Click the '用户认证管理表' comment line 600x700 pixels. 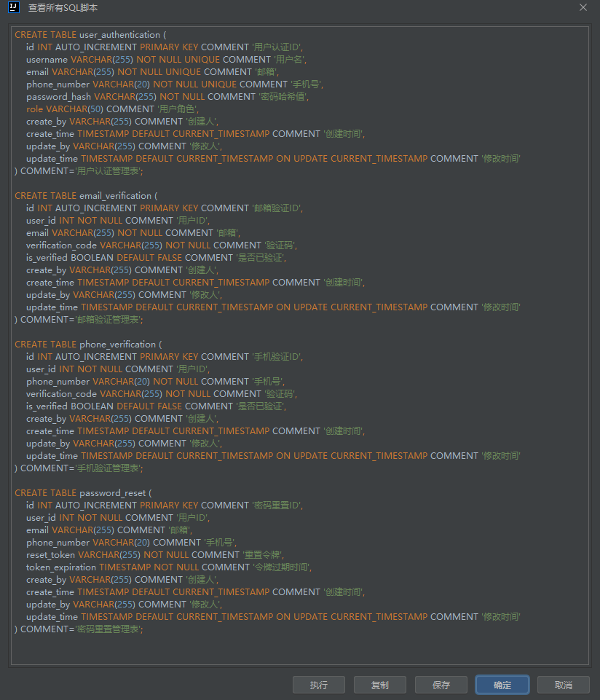point(79,170)
